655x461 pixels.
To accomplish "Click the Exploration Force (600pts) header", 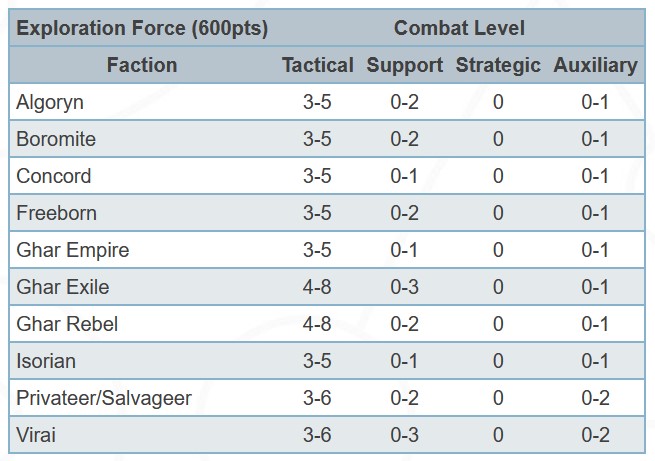I will (142, 28).
